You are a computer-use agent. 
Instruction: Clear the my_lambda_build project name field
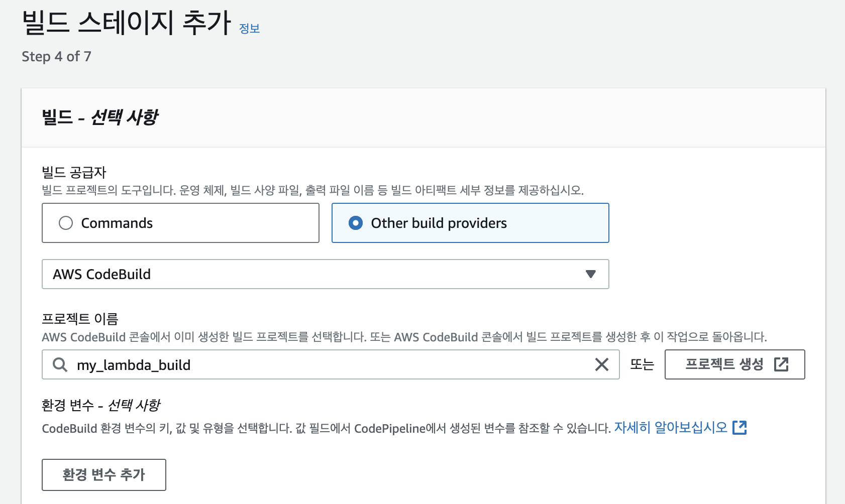click(601, 364)
